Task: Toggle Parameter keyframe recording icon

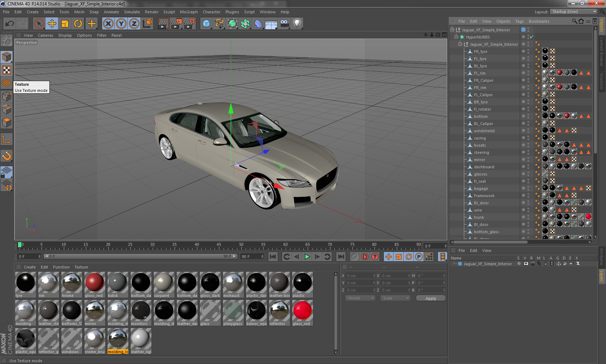Action: click(419, 257)
